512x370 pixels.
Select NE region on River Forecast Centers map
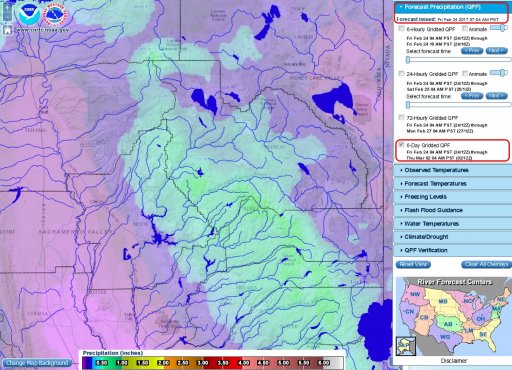click(x=501, y=299)
